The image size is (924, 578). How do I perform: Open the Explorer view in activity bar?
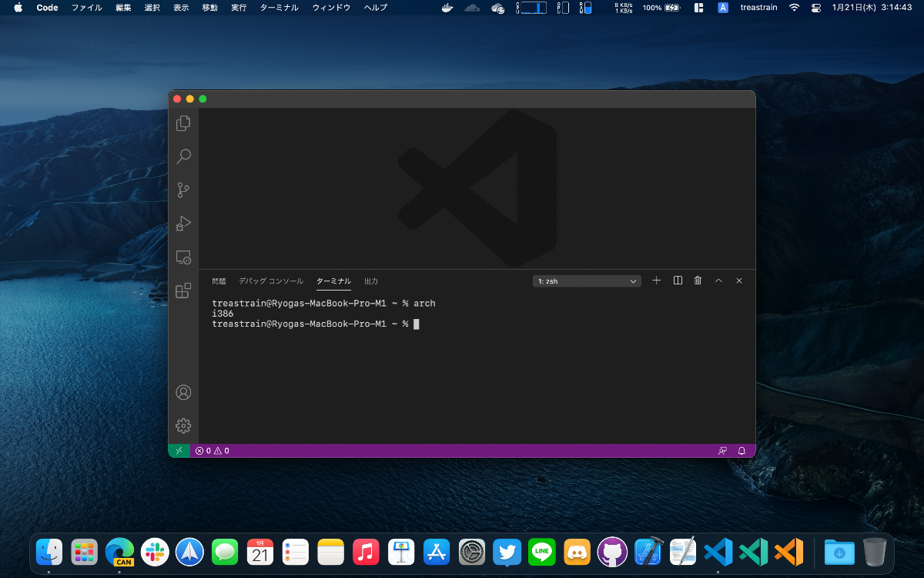point(183,123)
